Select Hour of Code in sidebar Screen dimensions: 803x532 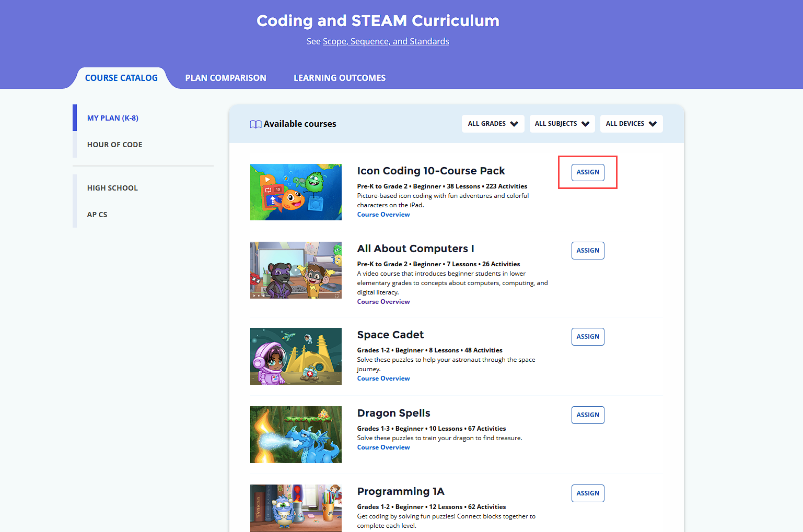(x=115, y=145)
